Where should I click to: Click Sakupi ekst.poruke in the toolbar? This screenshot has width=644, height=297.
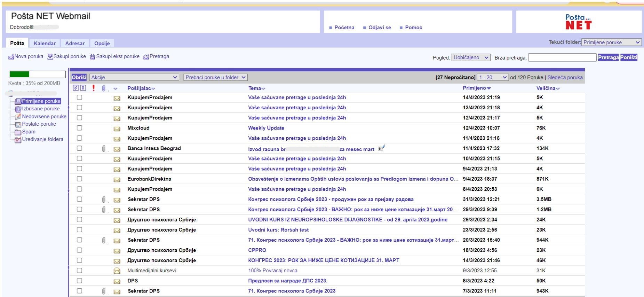[115, 56]
